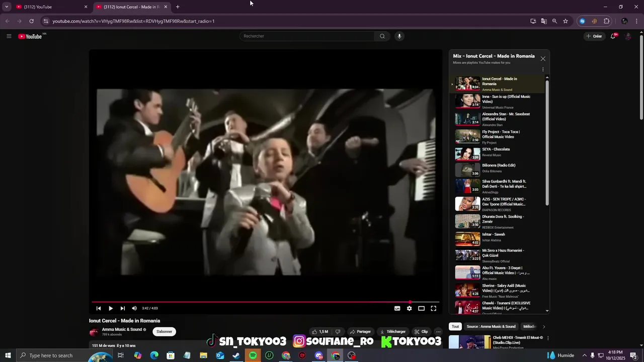Open player settings gear
Screen dimensions: 644x362
tap(410, 308)
